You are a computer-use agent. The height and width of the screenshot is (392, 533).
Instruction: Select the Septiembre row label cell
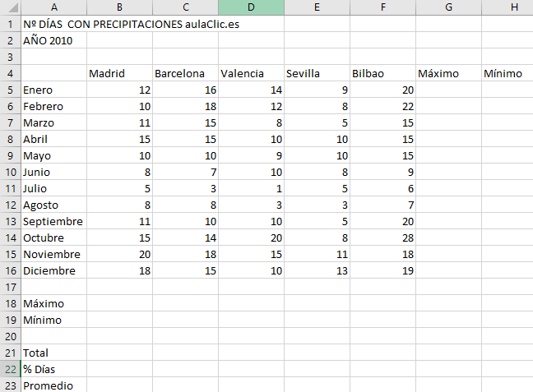click(x=54, y=221)
